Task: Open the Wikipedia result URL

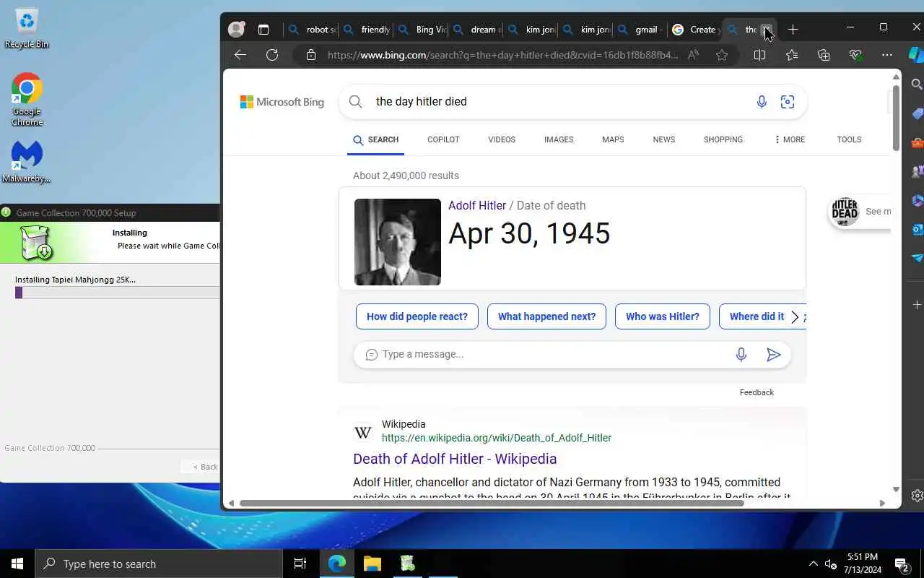Action: click(x=497, y=438)
